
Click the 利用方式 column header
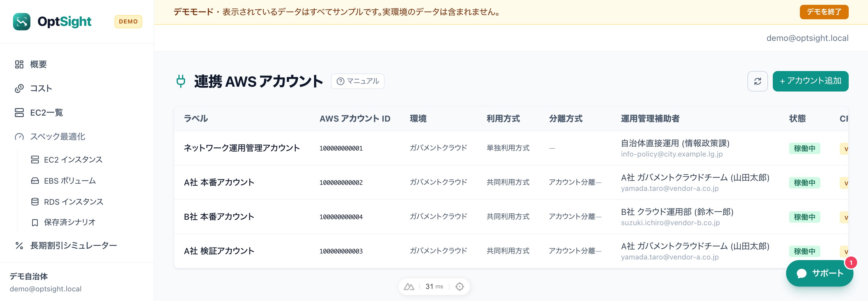point(503,119)
